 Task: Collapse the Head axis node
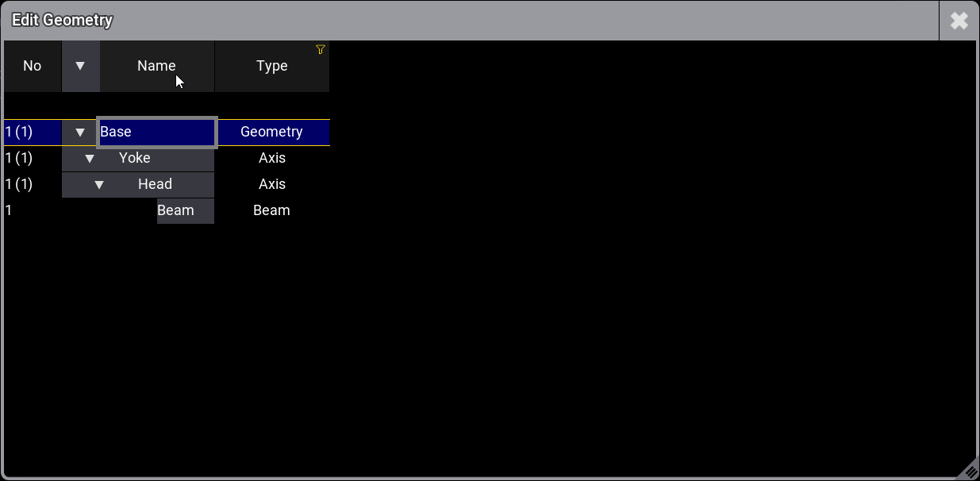coord(99,184)
